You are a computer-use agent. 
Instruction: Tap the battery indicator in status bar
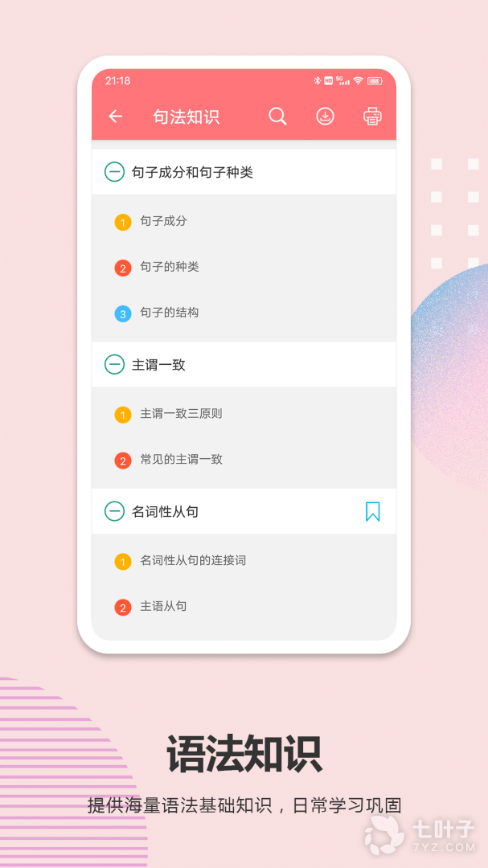[375, 81]
